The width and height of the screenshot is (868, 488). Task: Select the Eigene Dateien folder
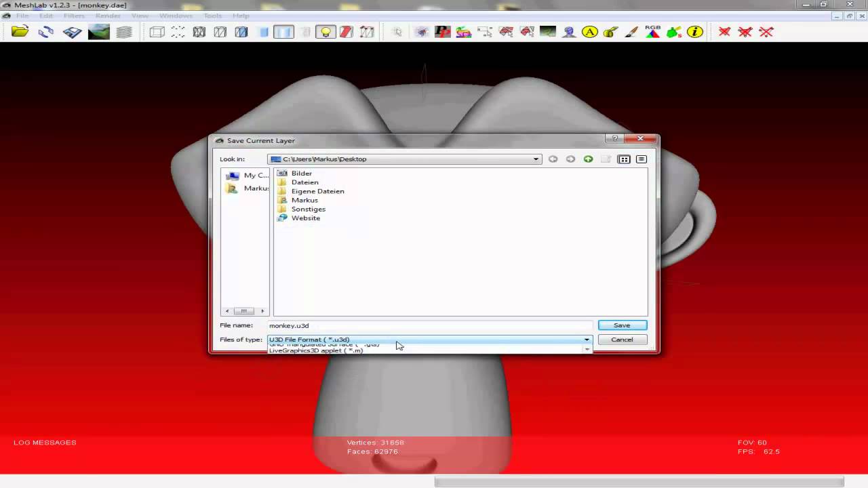(311, 191)
